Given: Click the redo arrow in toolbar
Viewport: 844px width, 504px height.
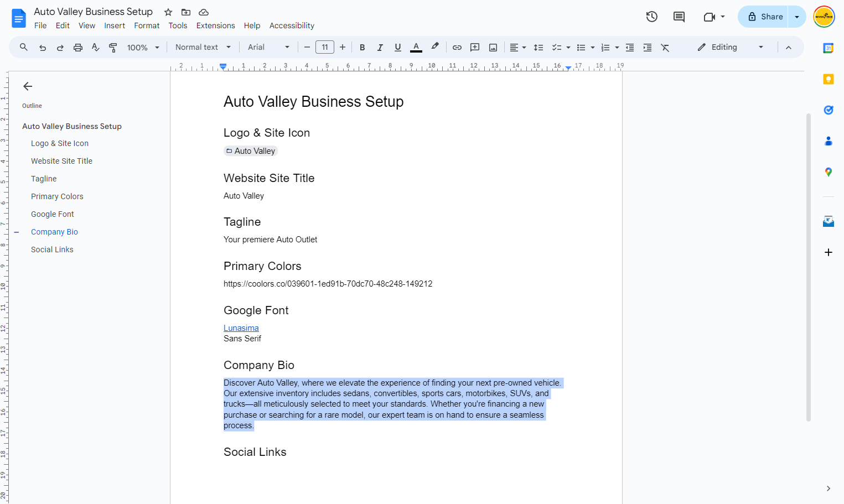Looking at the screenshot, I should (x=60, y=48).
